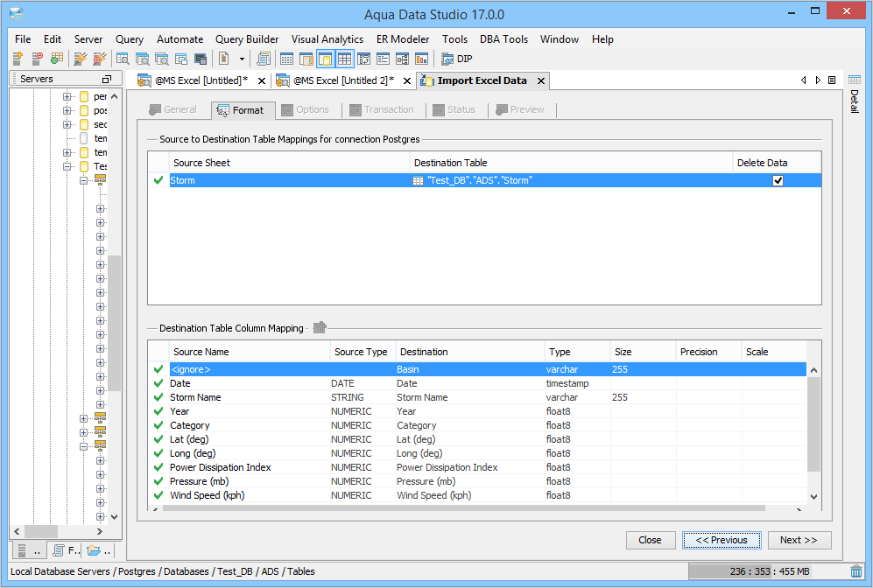The height and width of the screenshot is (588, 873).
Task: Toggle the highlighted grid layout toolbar icon
Action: point(345,59)
